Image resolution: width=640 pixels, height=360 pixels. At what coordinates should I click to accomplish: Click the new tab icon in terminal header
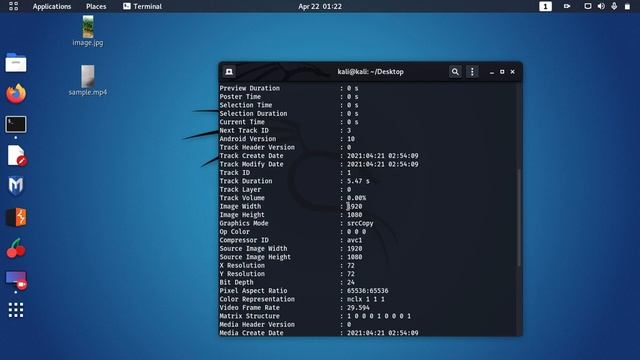point(229,72)
